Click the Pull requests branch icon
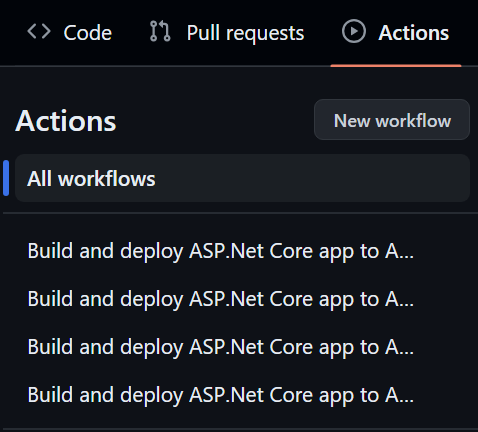478x432 pixels. [x=160, y=31]
